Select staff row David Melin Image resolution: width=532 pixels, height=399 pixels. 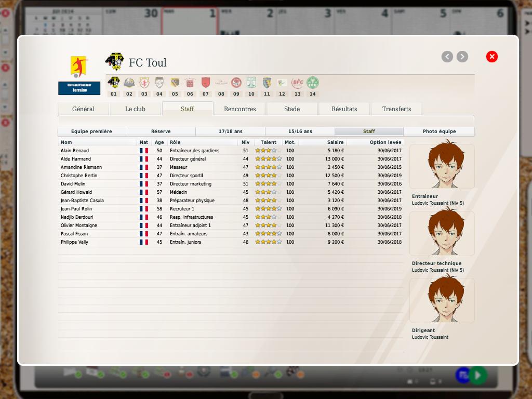(231, 183)
